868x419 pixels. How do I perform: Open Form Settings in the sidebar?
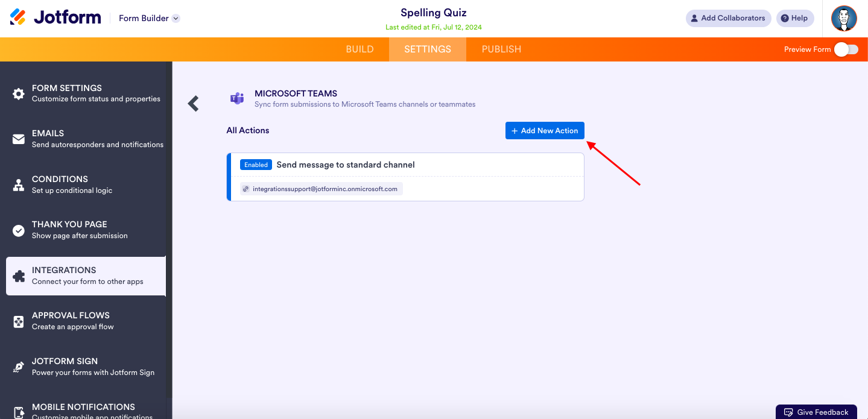tap(86, 93)
